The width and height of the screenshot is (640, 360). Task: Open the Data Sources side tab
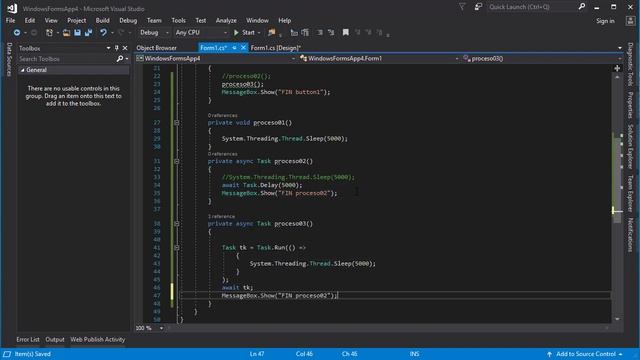coord(9,60)
